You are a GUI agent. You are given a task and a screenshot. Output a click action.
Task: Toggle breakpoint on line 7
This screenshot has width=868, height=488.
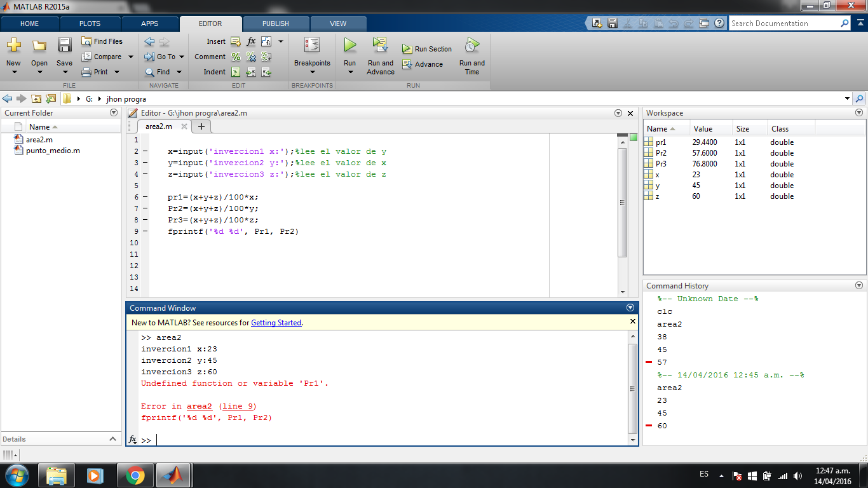[145, 208]
